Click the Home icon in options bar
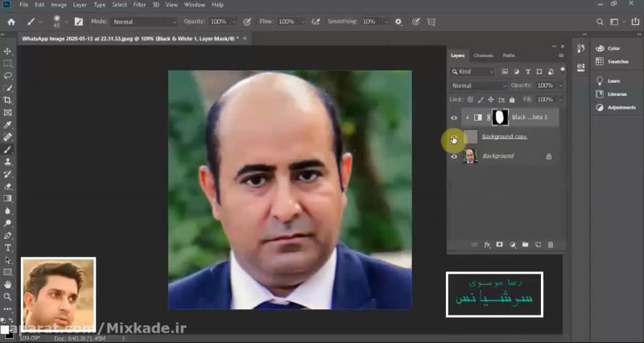The height and width of the screenshot is (343, 644). point(11,22)
